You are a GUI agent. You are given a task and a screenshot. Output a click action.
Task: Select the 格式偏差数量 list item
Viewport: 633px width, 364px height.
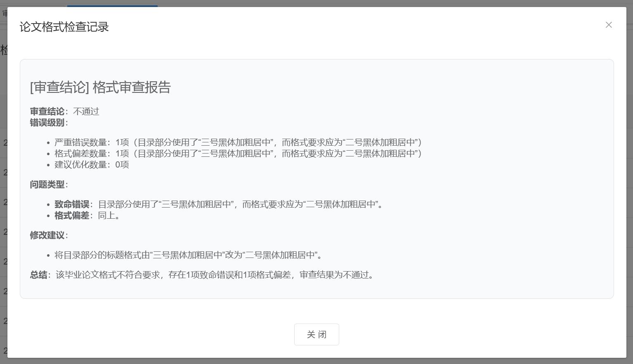(238, 154)
